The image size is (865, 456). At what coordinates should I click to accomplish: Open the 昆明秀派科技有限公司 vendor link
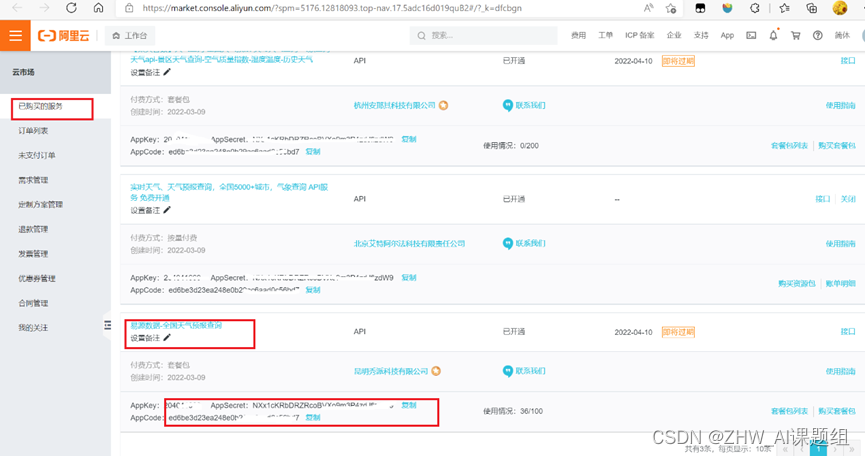pos(391,371)
